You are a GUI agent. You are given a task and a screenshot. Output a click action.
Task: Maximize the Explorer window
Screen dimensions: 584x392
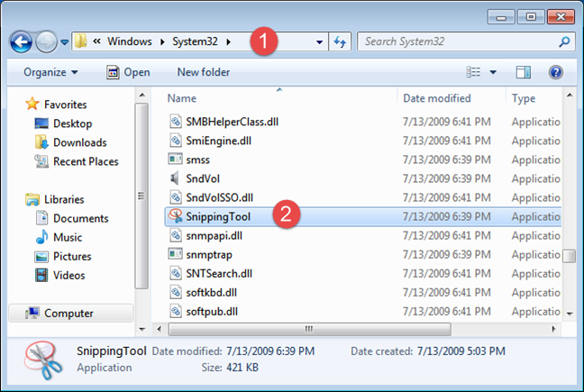pyautogui.click(x=531, y=17)
